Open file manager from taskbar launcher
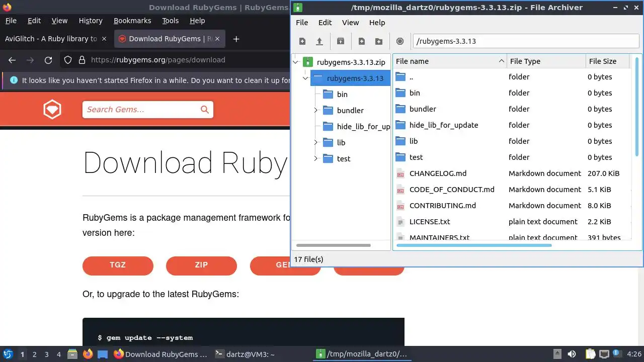The height and width of the screenshot is (362, 644). click(72, 354)
